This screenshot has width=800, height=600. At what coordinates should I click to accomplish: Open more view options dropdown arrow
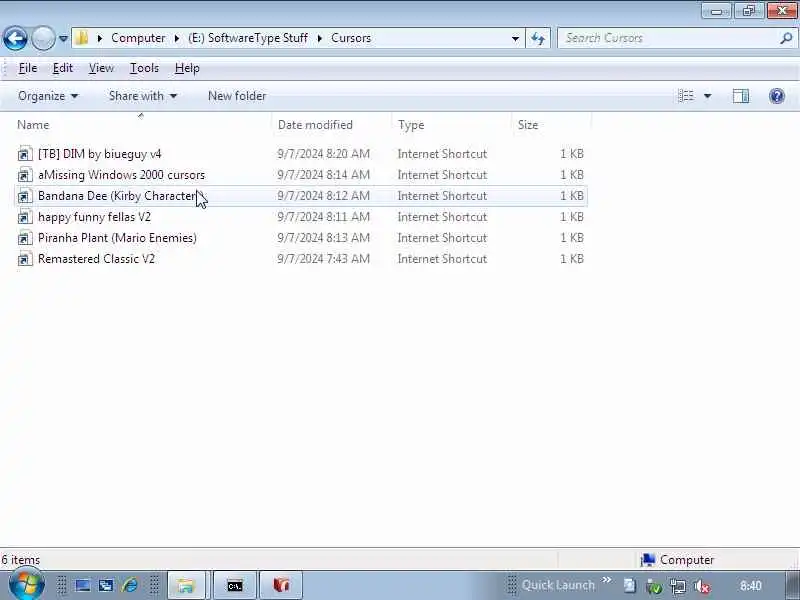pyautogui.click(x=708, y=96)
